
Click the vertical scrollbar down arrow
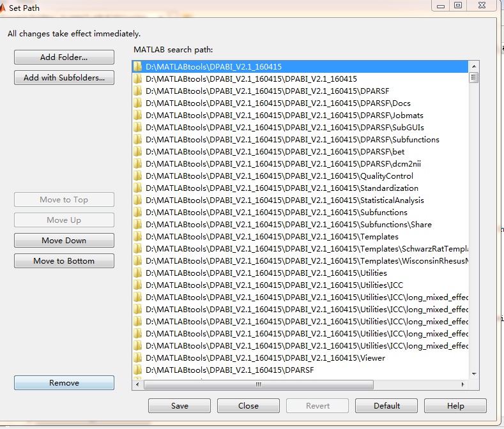474,373
